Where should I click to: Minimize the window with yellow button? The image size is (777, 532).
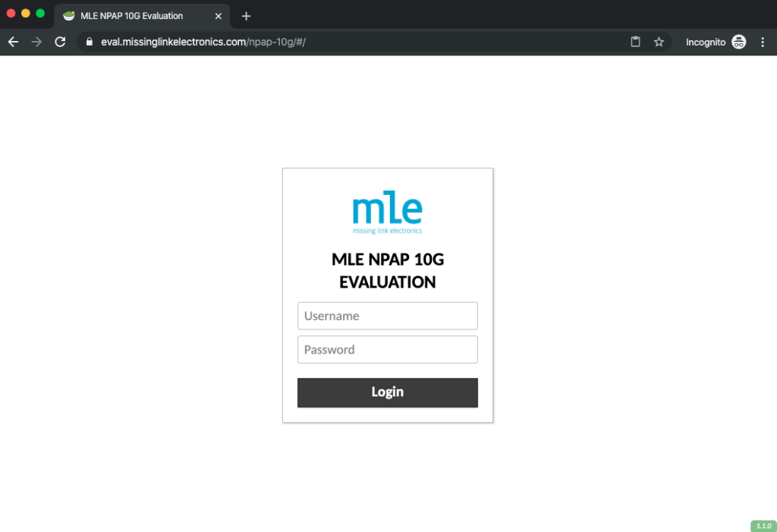point(26,14)
